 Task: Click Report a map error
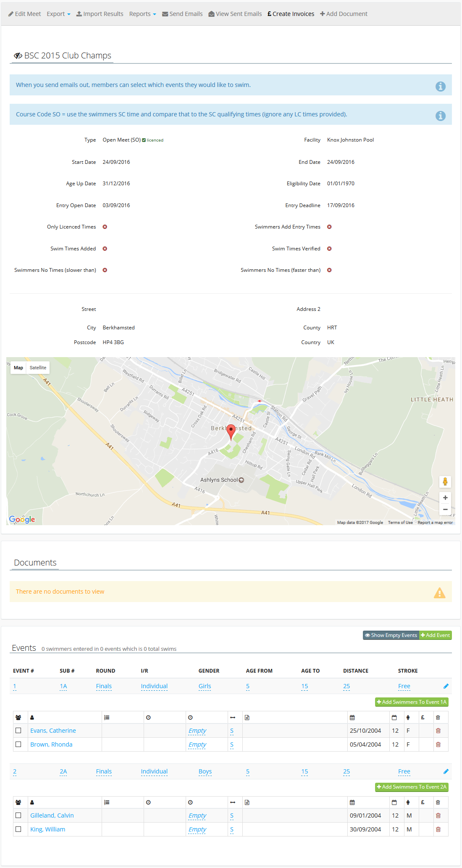(x=435, y=523)
